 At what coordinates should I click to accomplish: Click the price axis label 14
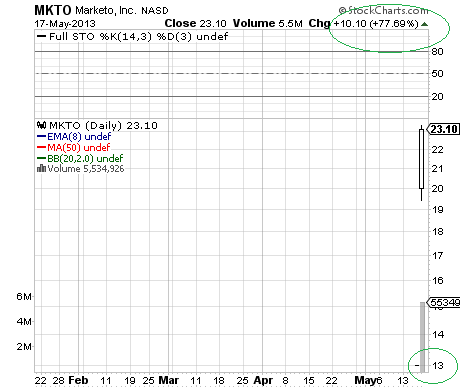[x=438, y=334]
